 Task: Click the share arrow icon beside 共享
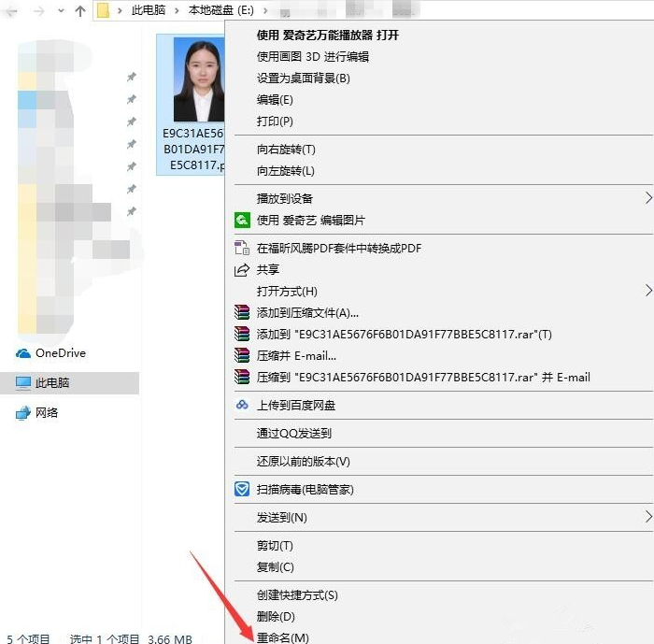pyautogui.click(x=242, y=270)
